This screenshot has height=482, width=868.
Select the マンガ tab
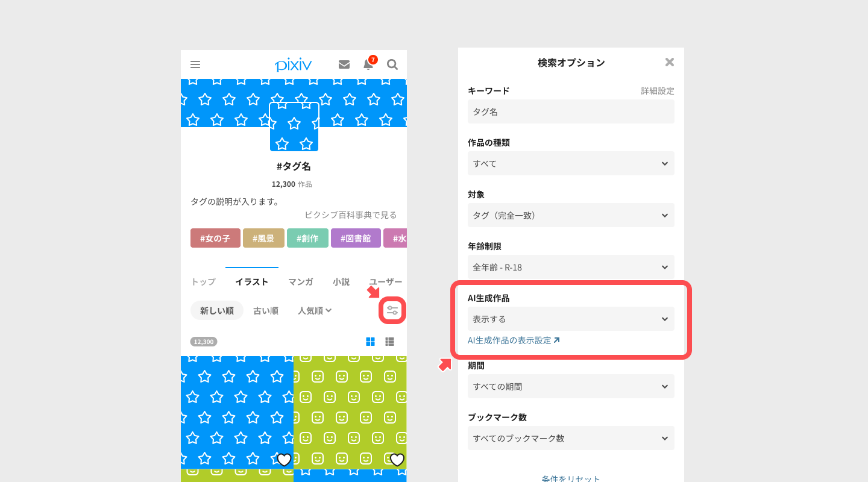point(301,281)
